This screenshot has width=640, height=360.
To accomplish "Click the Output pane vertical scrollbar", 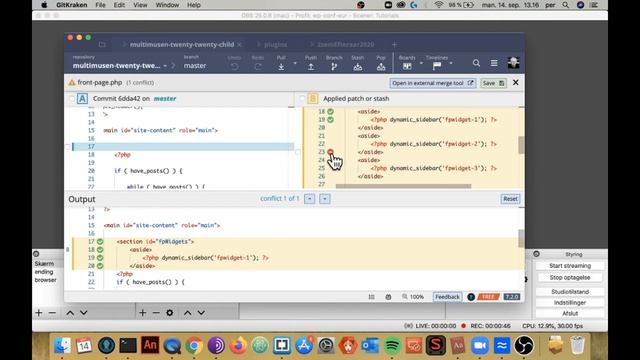I will pyautogui.click(x=521, y=238).
